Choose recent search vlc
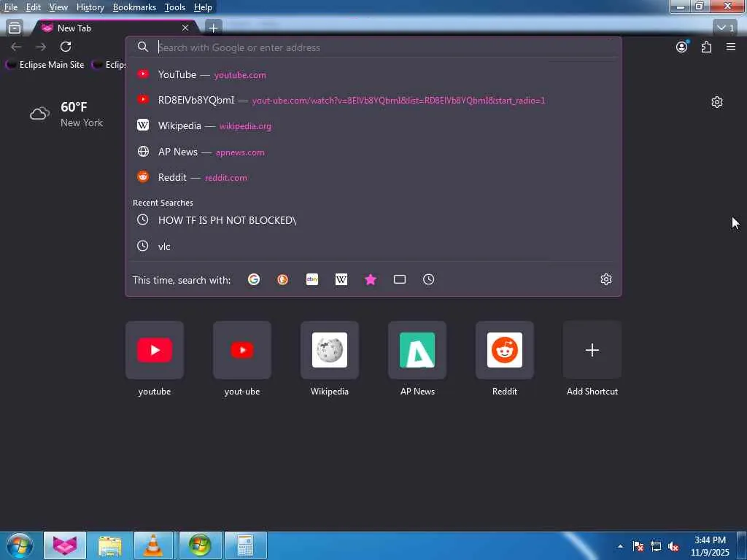Image resolution: width=747 pixels, height=560 pixels. coord(373,246)
